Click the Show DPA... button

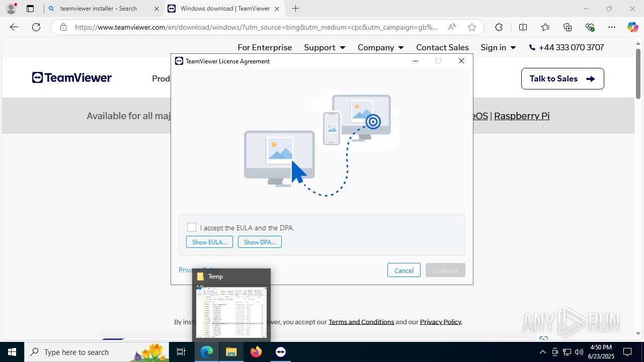point(260,242)
